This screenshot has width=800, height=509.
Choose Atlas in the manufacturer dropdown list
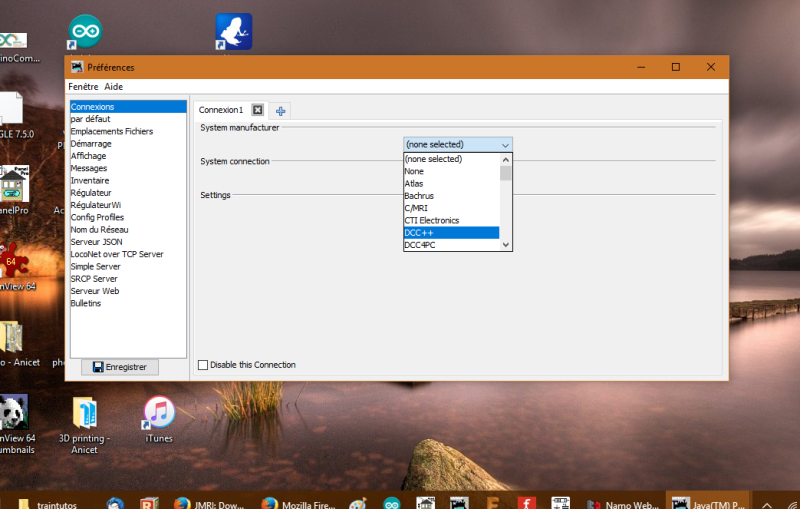450,183
